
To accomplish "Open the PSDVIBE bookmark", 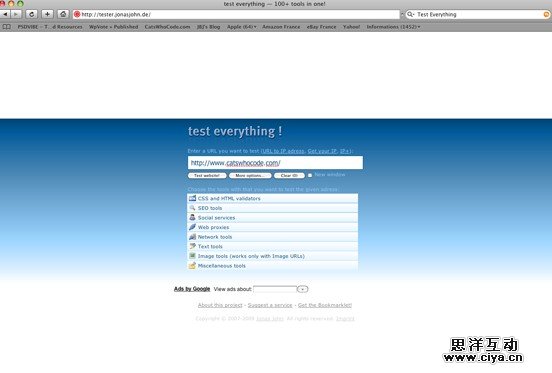I will [x=50, y=27].
